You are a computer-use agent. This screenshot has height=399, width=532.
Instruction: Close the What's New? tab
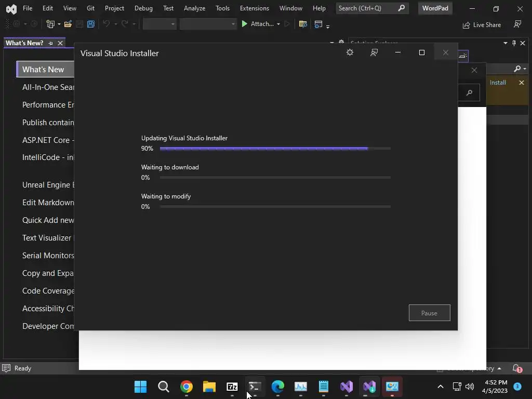[x=60, y=43]
